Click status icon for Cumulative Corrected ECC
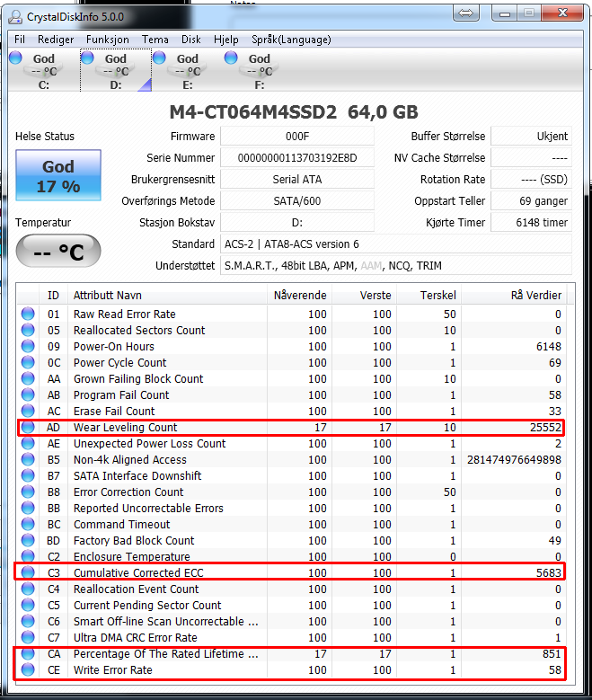 [28, 572]
